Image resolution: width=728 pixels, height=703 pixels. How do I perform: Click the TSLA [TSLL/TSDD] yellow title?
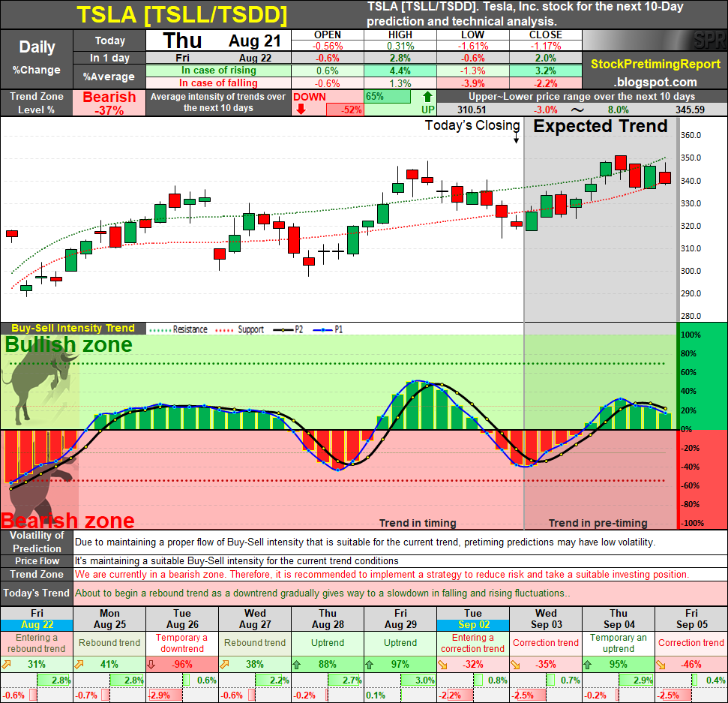click(x=181, y=14)
